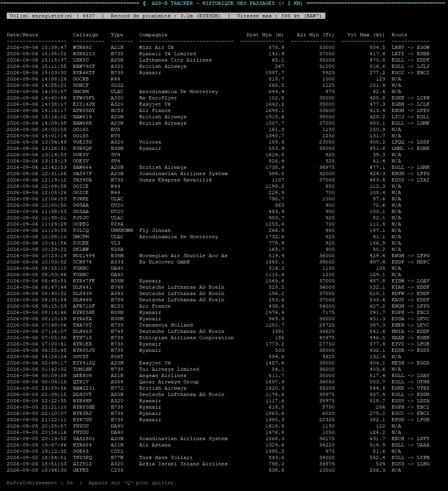Click route 'EDDF -> MDPC'
This screenshot has height=491, width=448.
411,262
